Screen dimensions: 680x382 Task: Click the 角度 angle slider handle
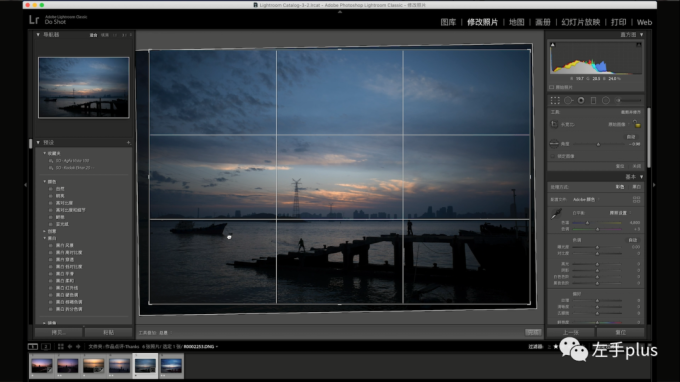click(x=598, y=144)
